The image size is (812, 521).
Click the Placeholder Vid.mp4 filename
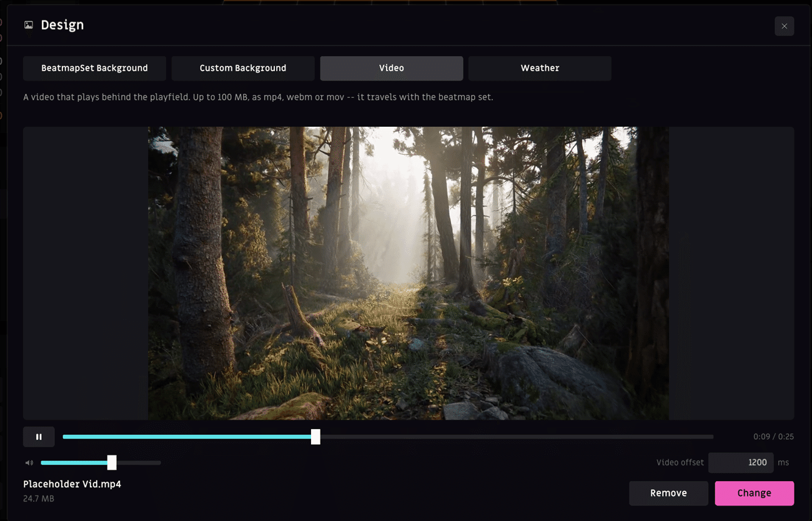coord(72,484)
